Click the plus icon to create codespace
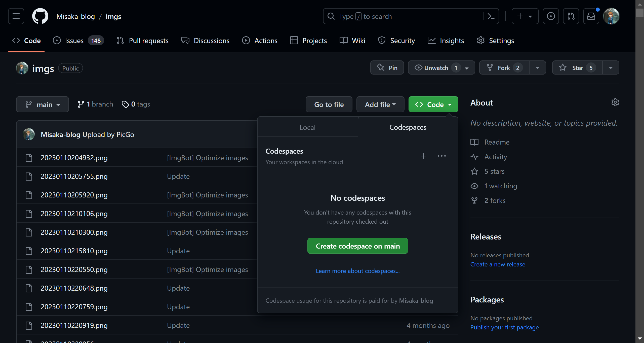Viewport: 644px width, 343px height. click(423, 156)
